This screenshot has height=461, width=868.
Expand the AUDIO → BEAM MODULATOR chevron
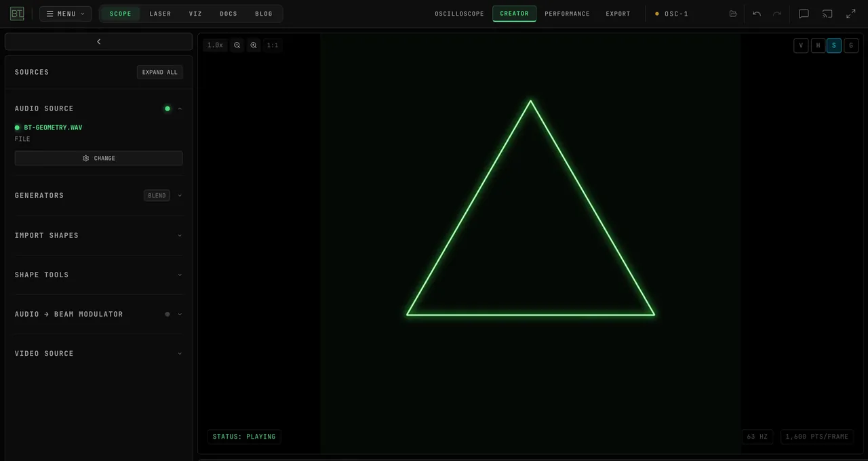pyautogui.click(x=180, y=314)
